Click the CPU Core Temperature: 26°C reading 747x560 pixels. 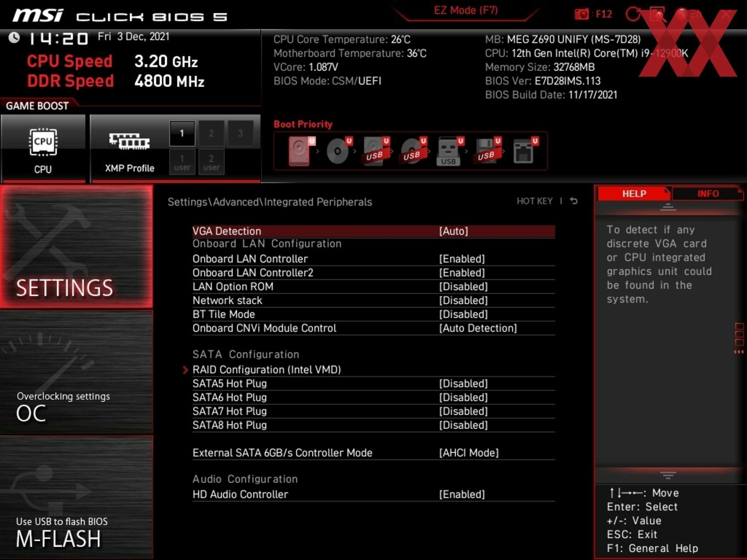tap(342, 40)
